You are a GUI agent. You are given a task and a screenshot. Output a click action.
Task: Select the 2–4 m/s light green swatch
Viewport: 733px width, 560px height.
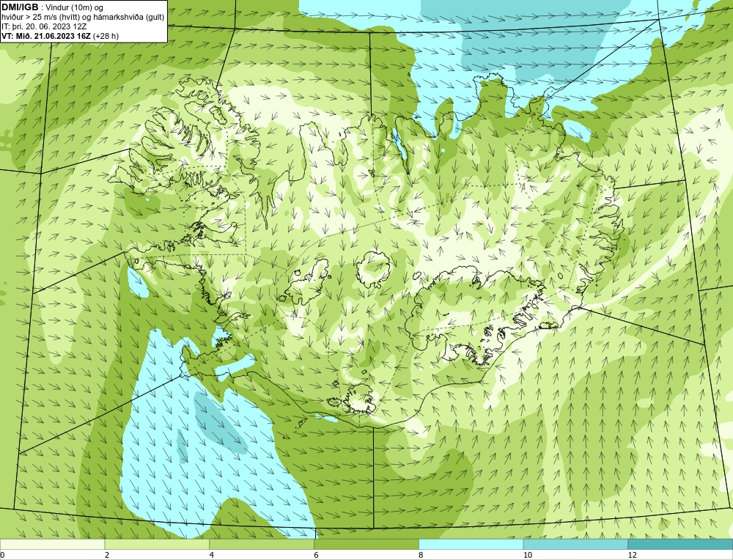pyautogui.click(x=157, y=544)
